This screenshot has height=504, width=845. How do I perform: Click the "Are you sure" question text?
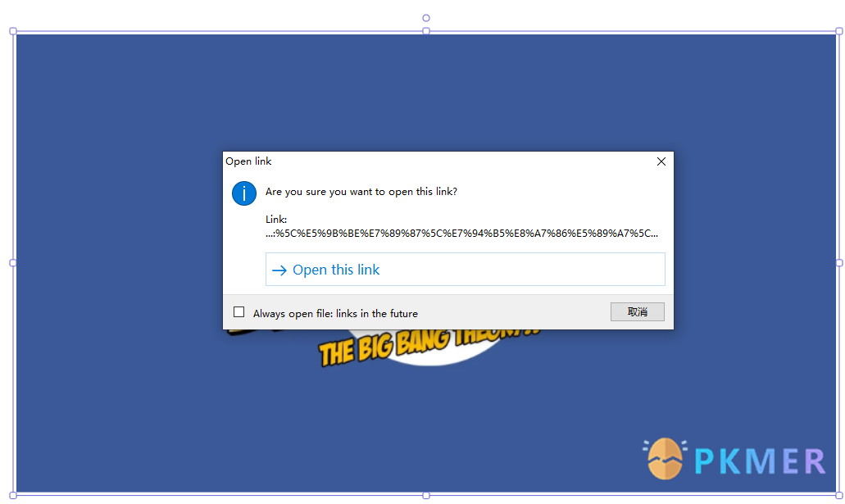tap(361, 192)
